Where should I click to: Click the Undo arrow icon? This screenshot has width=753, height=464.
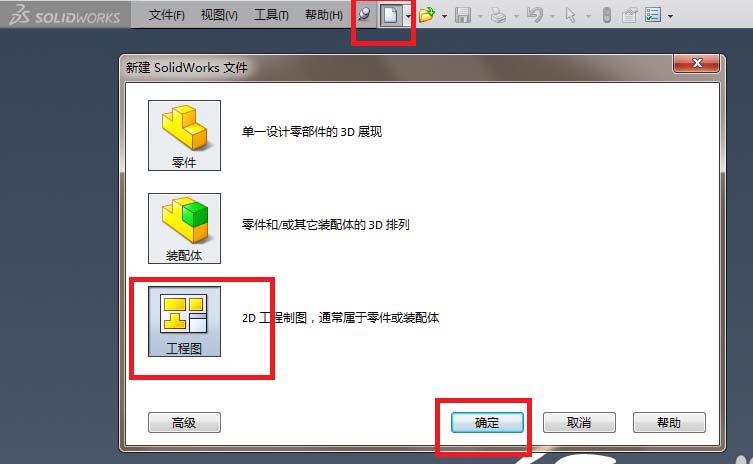click(x=534, y=15)
